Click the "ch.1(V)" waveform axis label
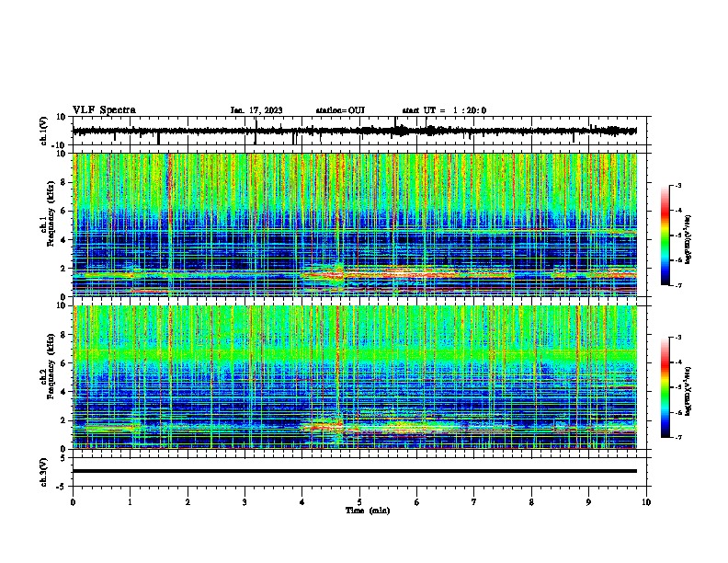Viewport: 728px width, 563px height. point(44,131)
